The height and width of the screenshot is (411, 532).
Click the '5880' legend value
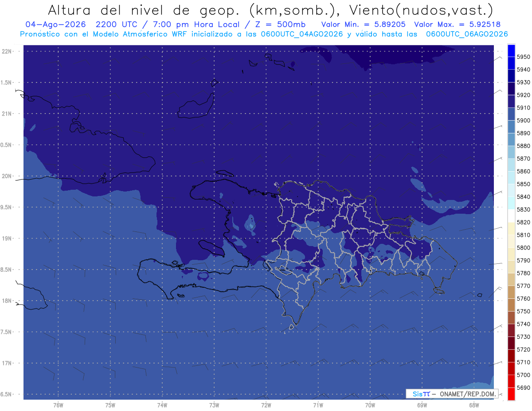click(x=524, y=146)
